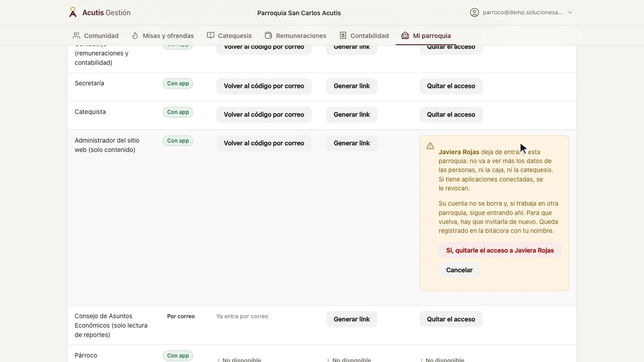
Task: Switch to the Catequesis tab
Action: [x=229, y=35]
